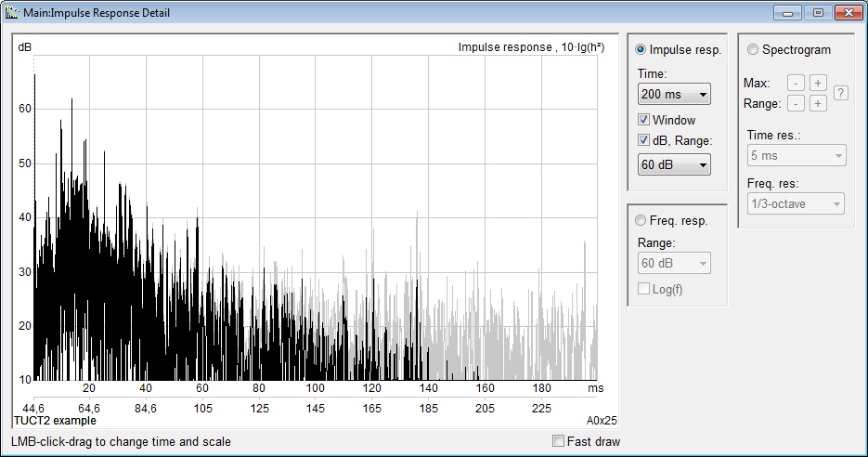Close the Impulse Response Detail window
The width and height of the screenshot is (868, 457).
click(x=849, y=13)
